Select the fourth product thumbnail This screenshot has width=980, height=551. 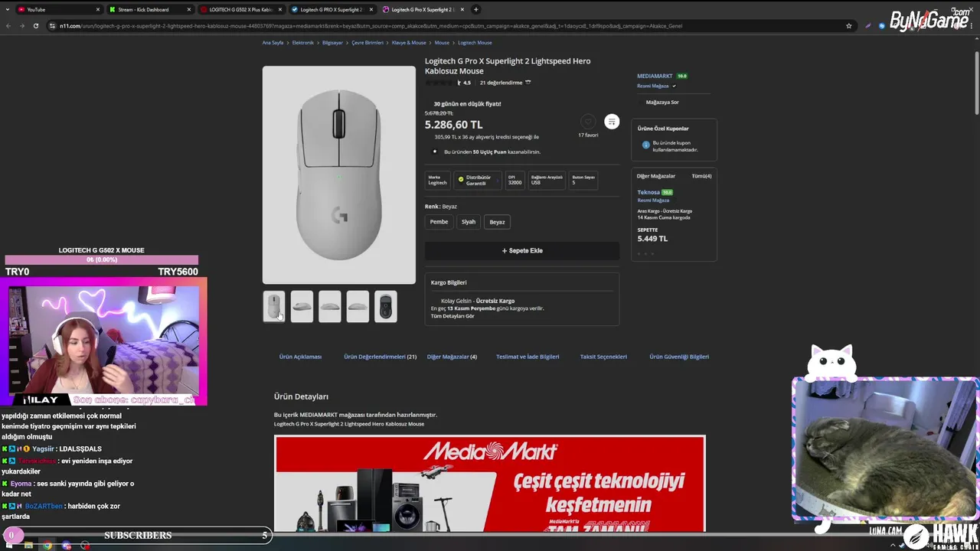(358, 307)
